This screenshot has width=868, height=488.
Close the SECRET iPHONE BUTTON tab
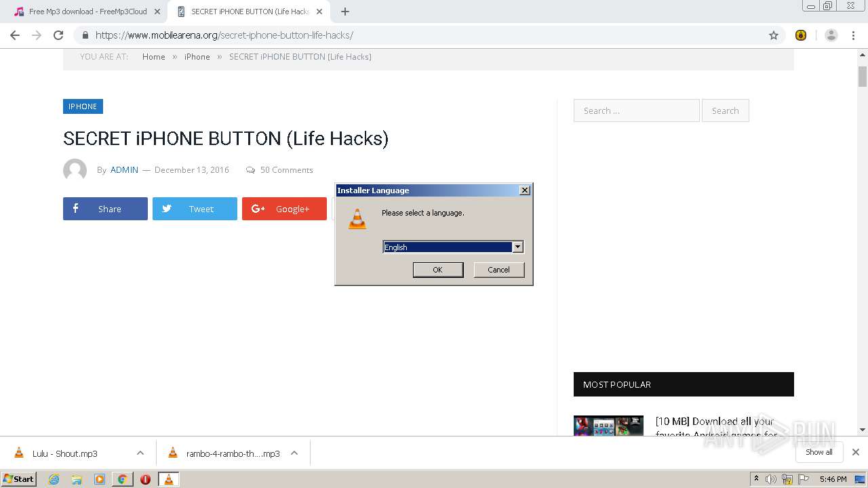tap(319, 12)
